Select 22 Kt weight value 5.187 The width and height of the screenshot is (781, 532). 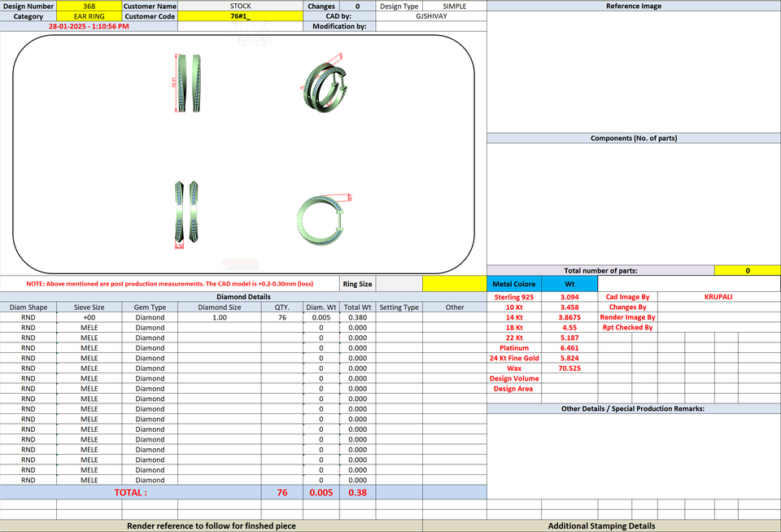[569, 338]
